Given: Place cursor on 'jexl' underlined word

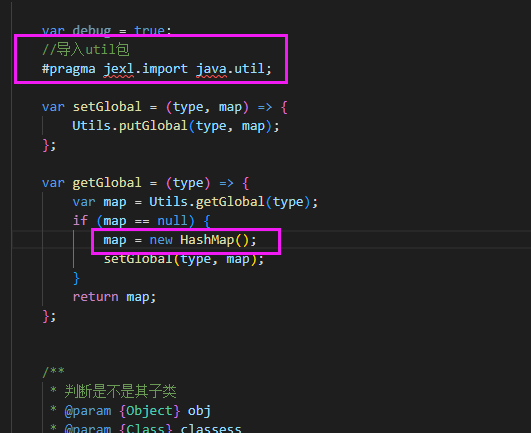Looking at the screenshot, I should [119, 69].
